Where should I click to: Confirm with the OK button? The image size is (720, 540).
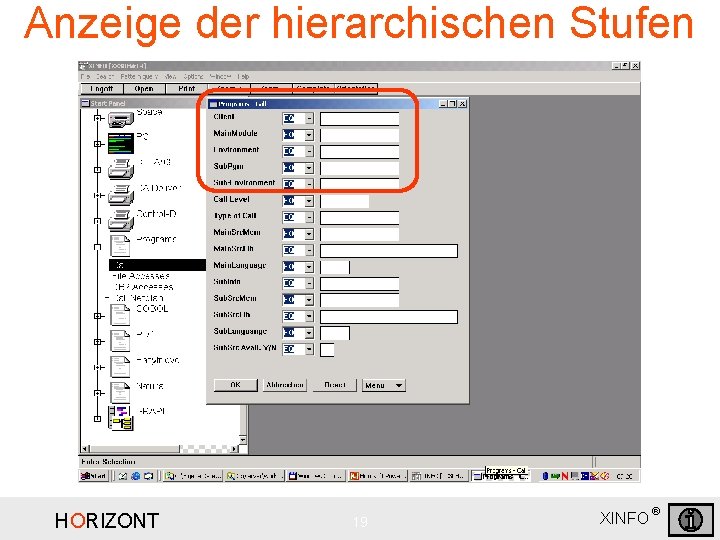point(236,385)
